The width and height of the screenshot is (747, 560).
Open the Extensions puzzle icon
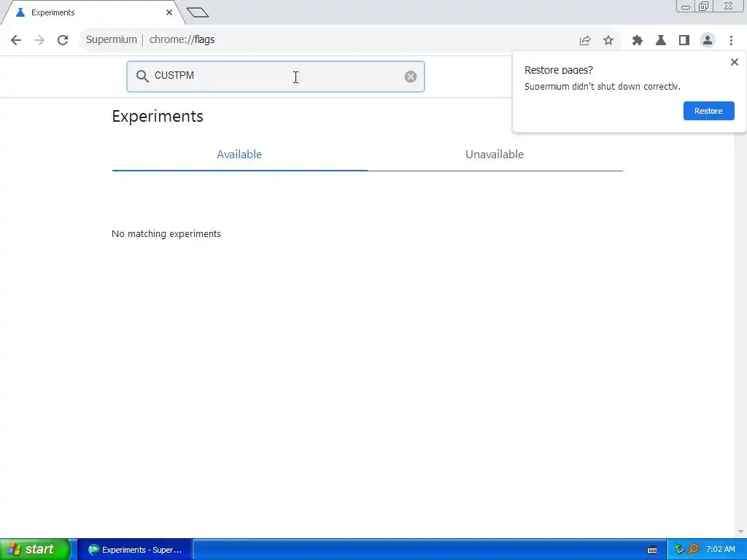tap(638, 41)
